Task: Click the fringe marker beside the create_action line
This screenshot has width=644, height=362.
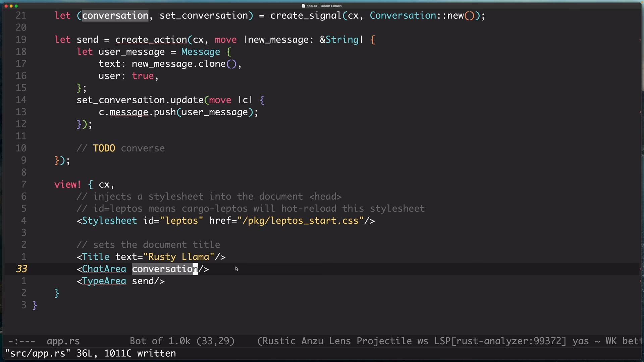Action: point(640,40)
